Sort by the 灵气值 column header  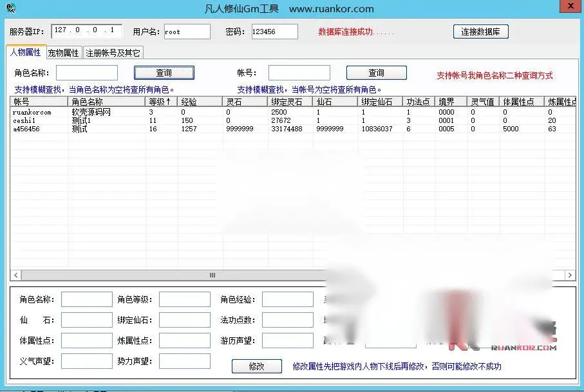(x=483, y=102)
